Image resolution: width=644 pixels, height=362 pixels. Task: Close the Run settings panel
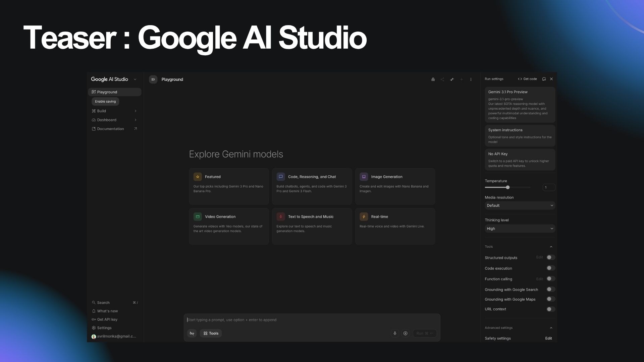click(551, 79)
